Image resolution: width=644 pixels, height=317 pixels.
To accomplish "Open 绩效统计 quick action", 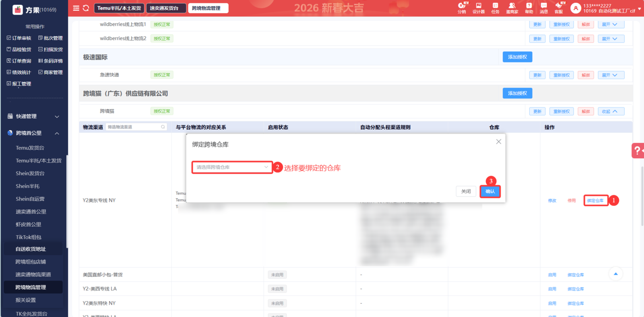I will 19,72.
